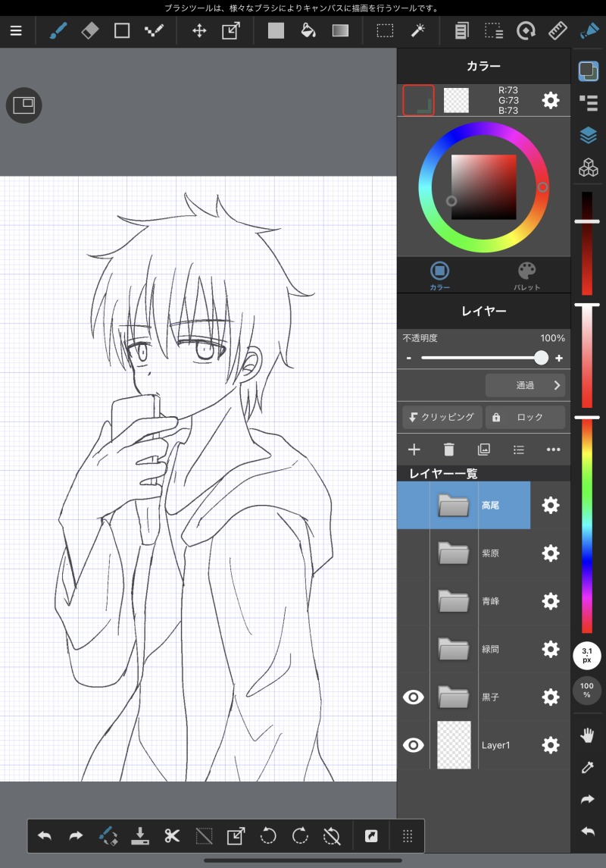Select the Hand pan tool
The height and width of the screenshot is (868, 606).
587,735
